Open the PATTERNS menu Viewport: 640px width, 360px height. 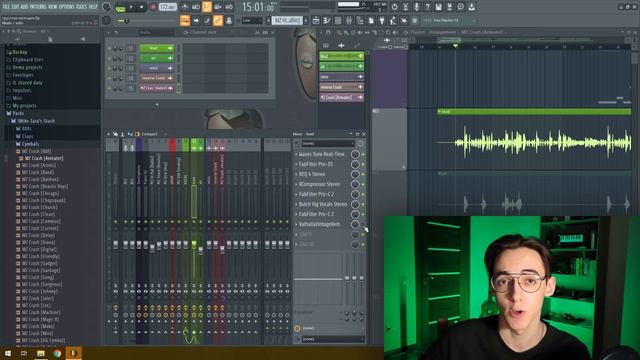point(38,7)
